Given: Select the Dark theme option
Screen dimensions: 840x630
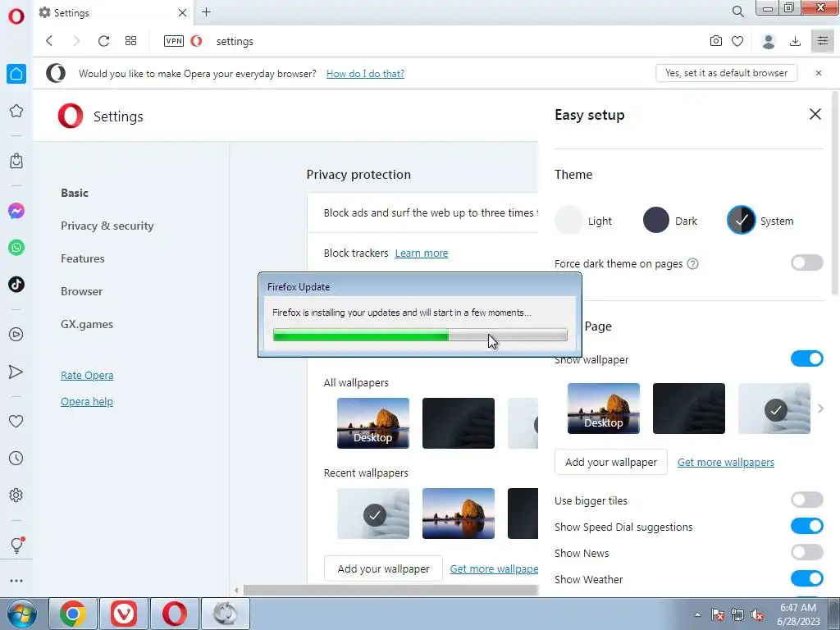Looking at the screenshot, I should tap(670, 220).
